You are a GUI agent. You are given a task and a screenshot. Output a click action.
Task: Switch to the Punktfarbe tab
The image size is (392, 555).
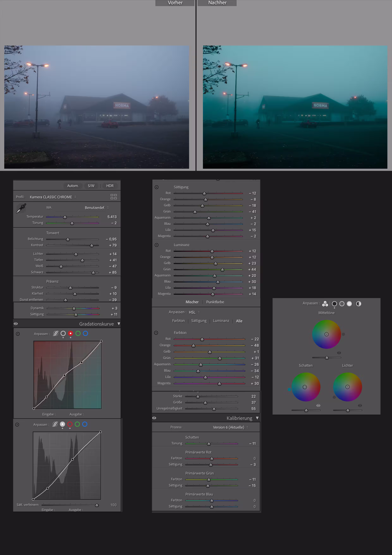pos(215,302)
